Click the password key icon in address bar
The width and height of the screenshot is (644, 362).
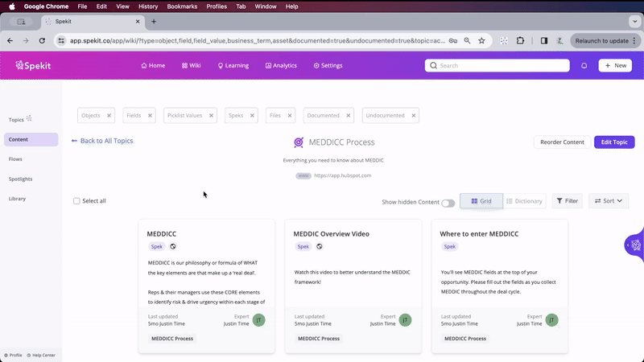[x=452, y=41]
